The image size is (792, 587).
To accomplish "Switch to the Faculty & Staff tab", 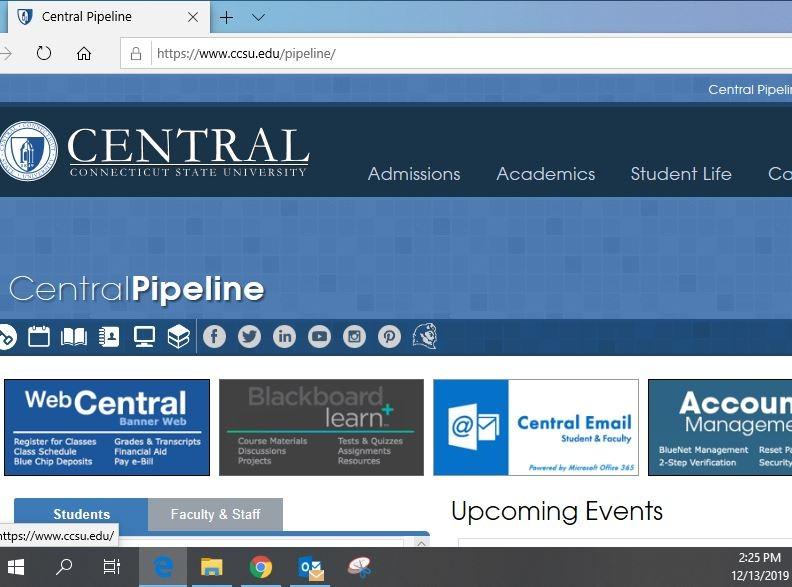I will (215, 514).
